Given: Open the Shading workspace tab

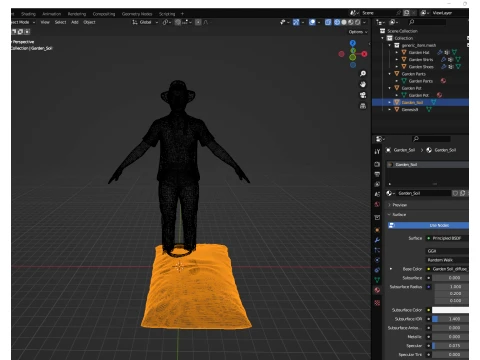Looking at the screenshot, I should tap(28, 14).
